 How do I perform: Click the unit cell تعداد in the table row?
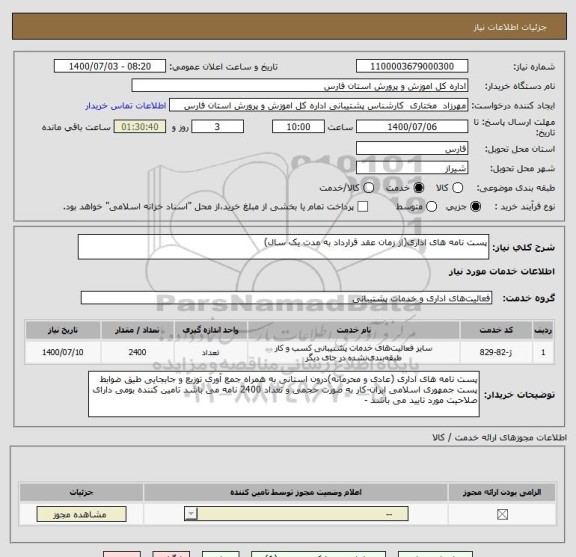(210, 352)
